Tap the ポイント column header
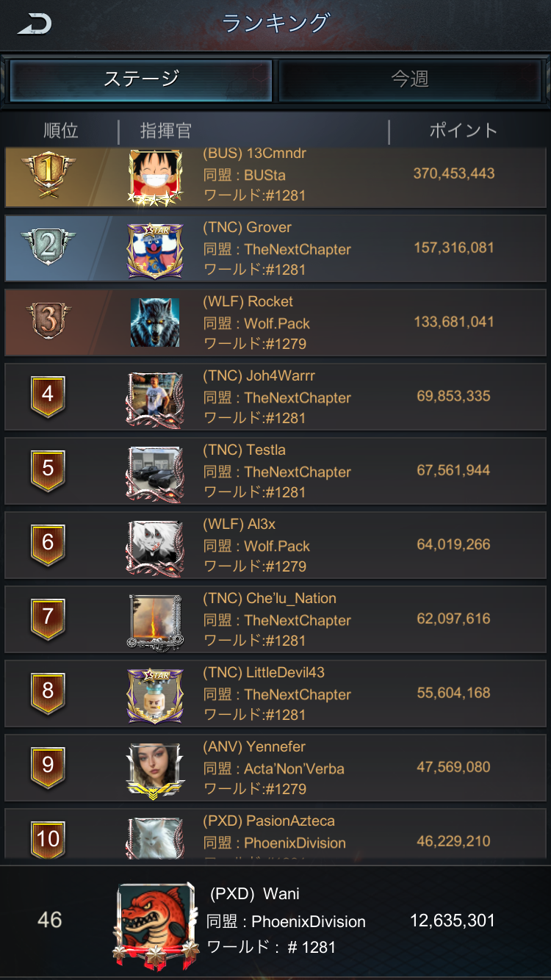This screenshot has width=551, height=980. [x=464, y=131]
